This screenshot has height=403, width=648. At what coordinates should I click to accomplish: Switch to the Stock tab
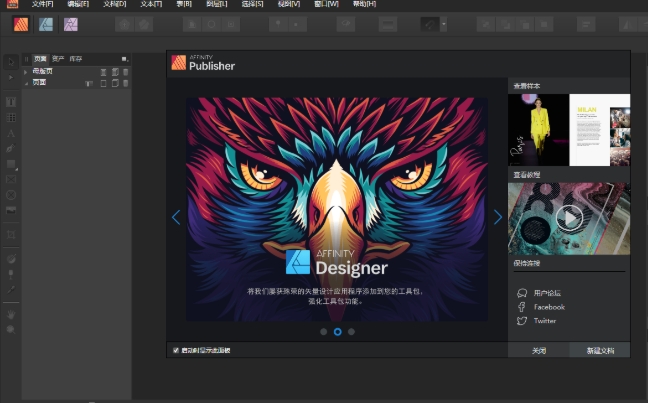click(76, 59)
